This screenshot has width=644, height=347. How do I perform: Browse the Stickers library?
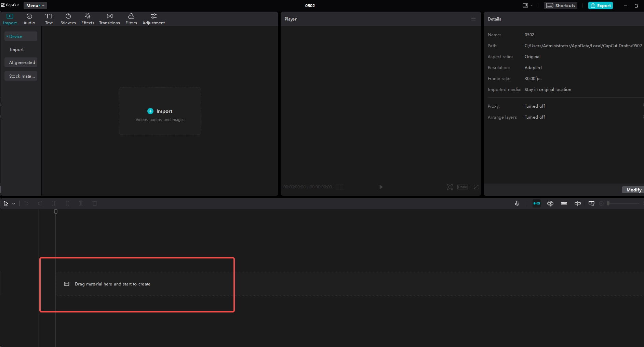[x=68, y=18]
